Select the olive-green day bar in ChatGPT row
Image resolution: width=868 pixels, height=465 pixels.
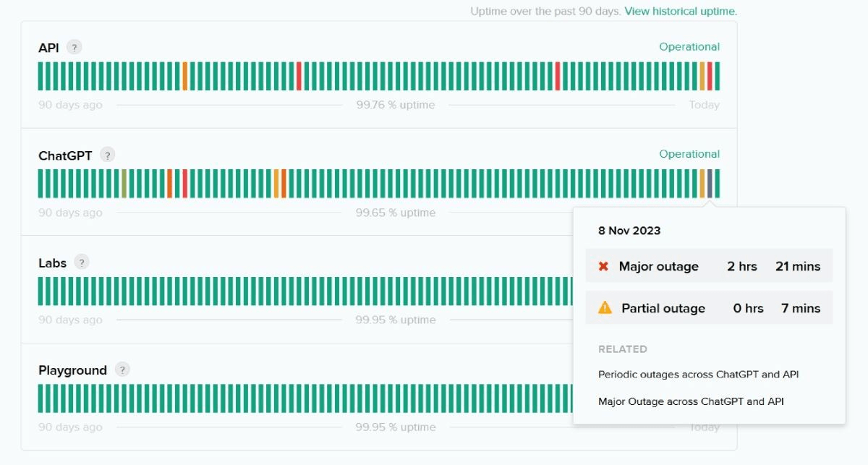click(x=124, y=184)
